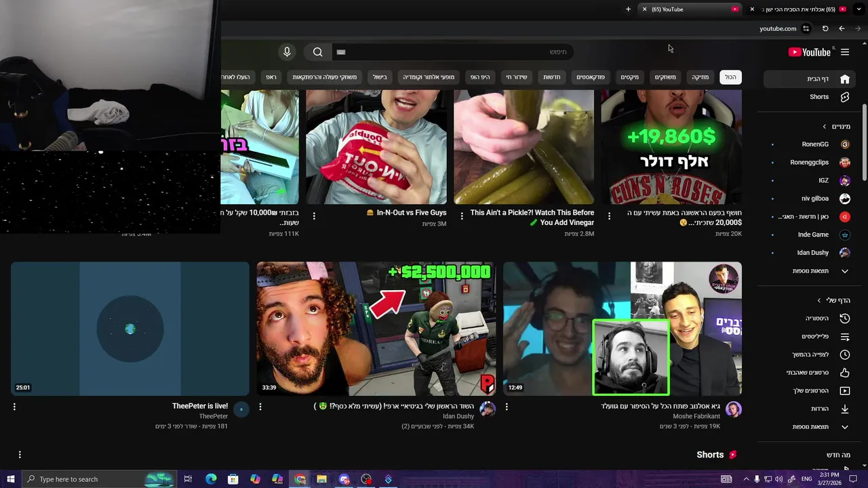Select the 'בישול' filter chip

point(380,77)
